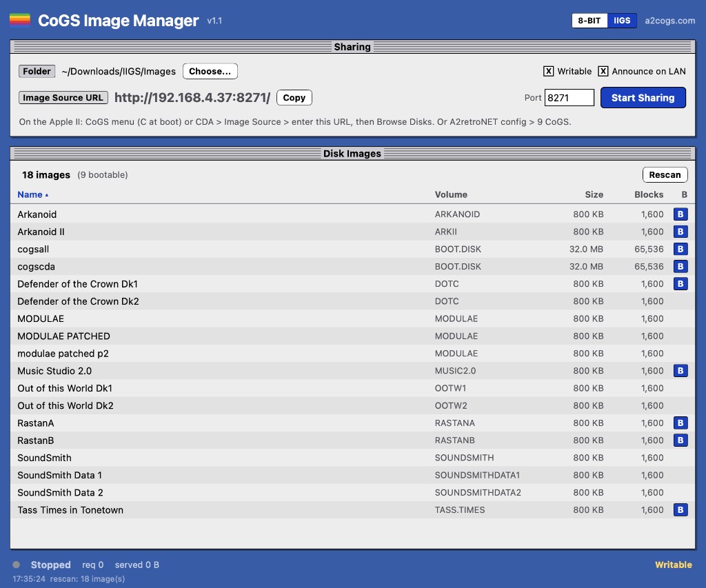
Task: Click the bootable B badge for Arkanoid
Action: coord(680,214)
